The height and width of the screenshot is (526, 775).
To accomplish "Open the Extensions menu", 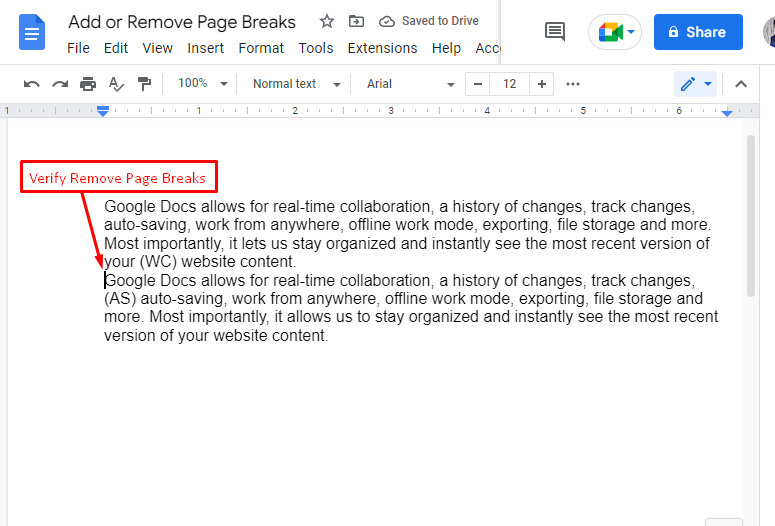I will (x=383, y=48).
